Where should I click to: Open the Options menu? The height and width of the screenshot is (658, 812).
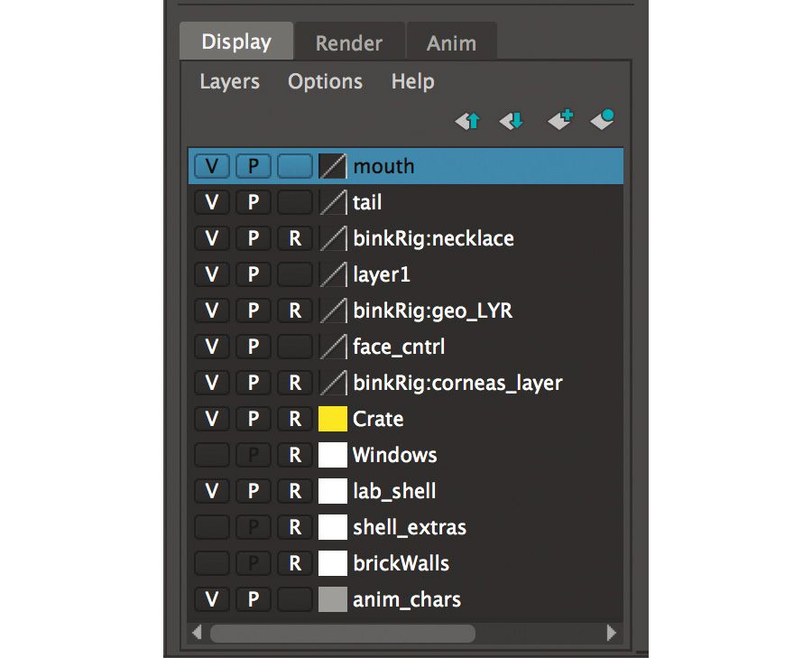tap(325, 82)
